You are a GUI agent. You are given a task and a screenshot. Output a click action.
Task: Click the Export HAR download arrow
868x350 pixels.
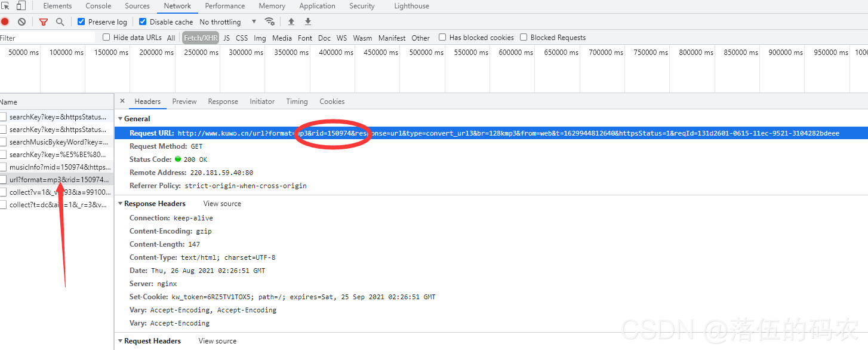tap(308, 22)
